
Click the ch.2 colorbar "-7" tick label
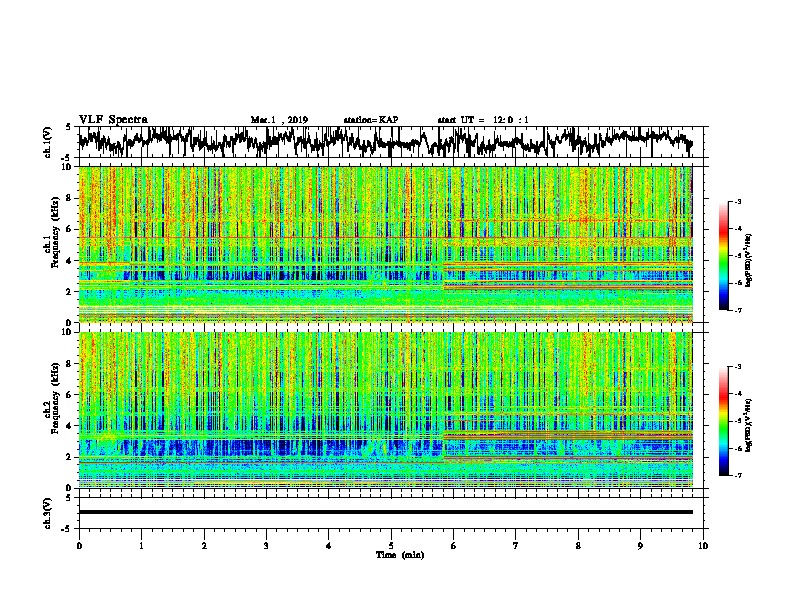coord(737,475)
